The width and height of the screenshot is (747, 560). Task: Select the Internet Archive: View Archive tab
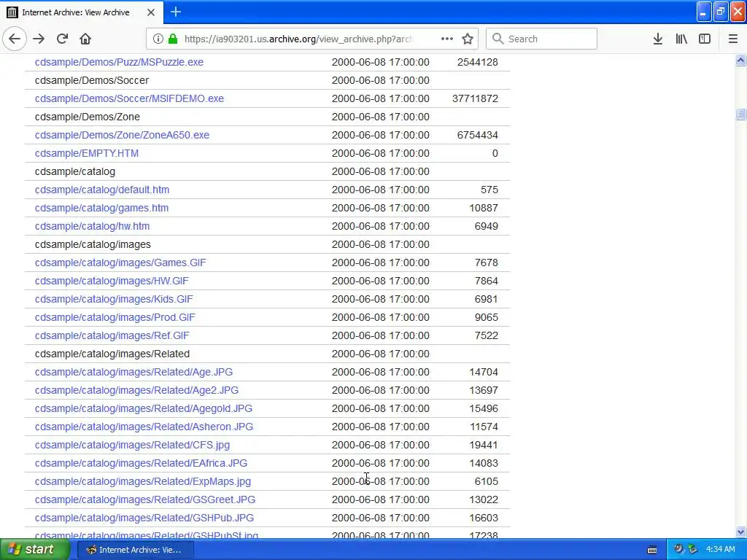[82, 12]
